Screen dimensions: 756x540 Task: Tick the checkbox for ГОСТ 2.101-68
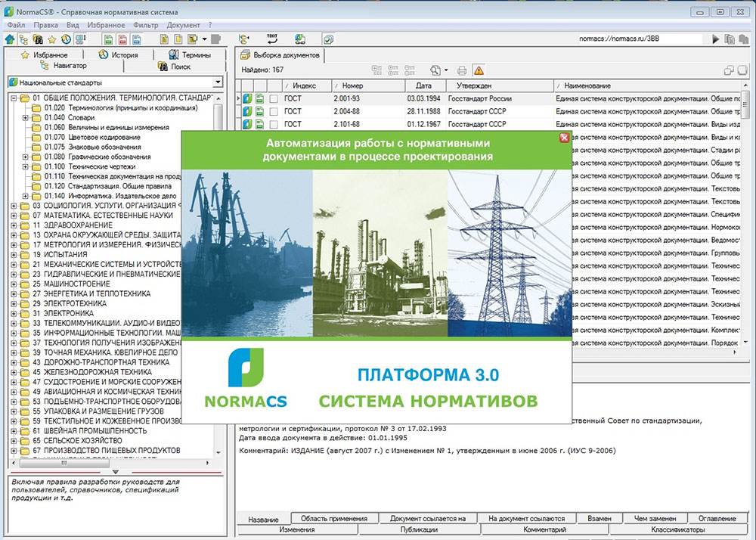tap(274, 124)
